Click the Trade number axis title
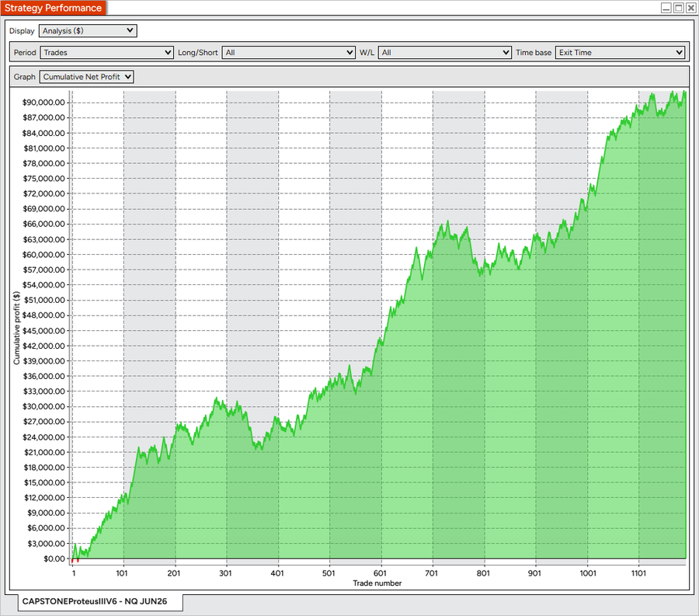Image resolution: width=699 pixels, height=616 pixels. (x=377, y=583)
